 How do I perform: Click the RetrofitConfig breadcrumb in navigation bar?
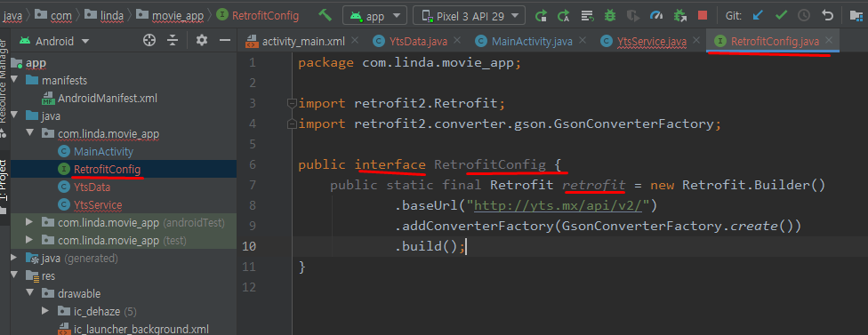(265, 15)
